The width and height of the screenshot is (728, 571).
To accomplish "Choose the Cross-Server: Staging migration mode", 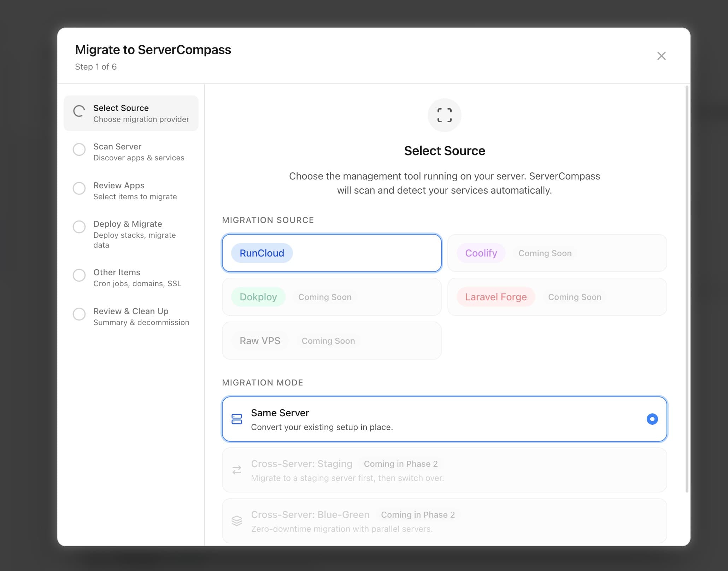I will click(444, 470).
